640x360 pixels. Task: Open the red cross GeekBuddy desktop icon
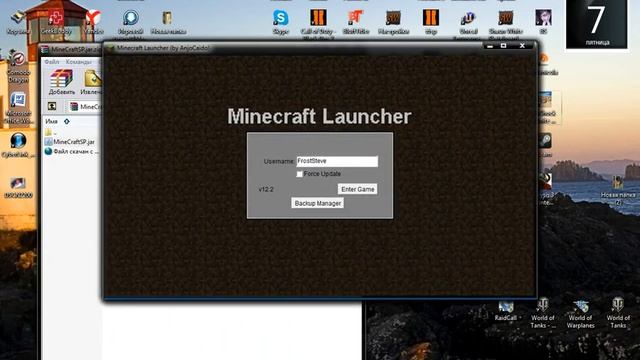(56, 21)
